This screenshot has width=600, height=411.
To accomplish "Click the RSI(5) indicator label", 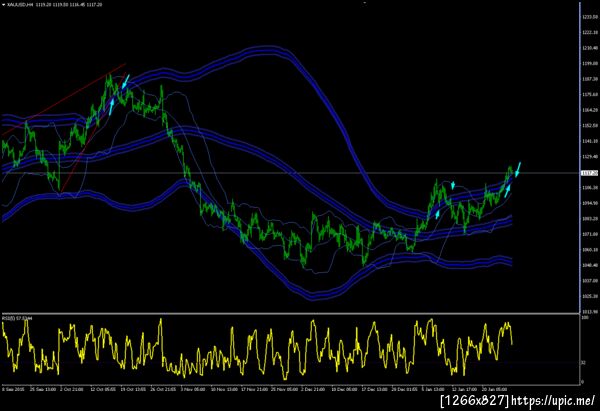I will coord(17,318).
